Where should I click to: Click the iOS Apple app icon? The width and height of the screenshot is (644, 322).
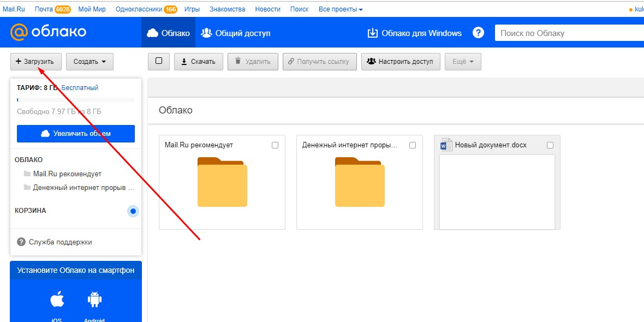click(x=57, y=300)
